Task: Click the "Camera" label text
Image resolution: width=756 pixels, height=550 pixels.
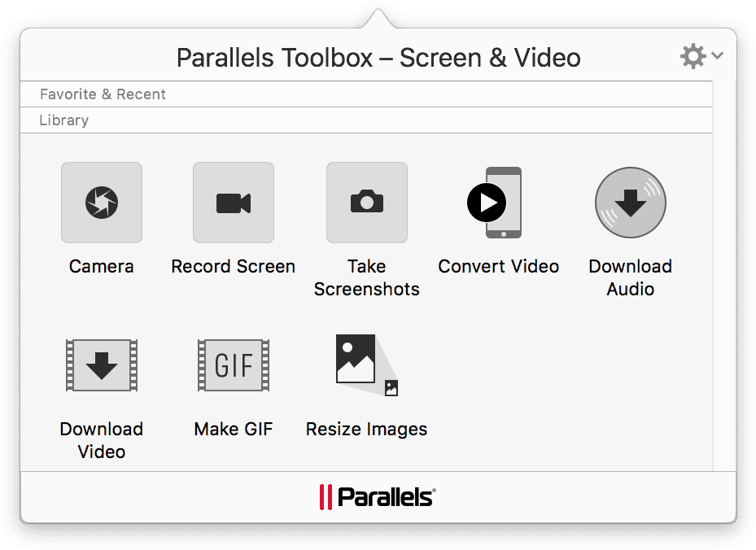Action: 102,267
